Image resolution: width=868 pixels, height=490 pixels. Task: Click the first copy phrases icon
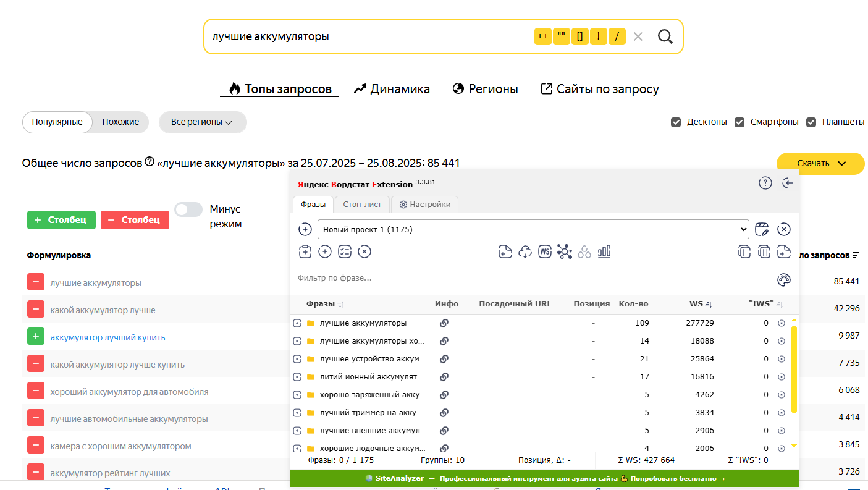pos(744,251)
